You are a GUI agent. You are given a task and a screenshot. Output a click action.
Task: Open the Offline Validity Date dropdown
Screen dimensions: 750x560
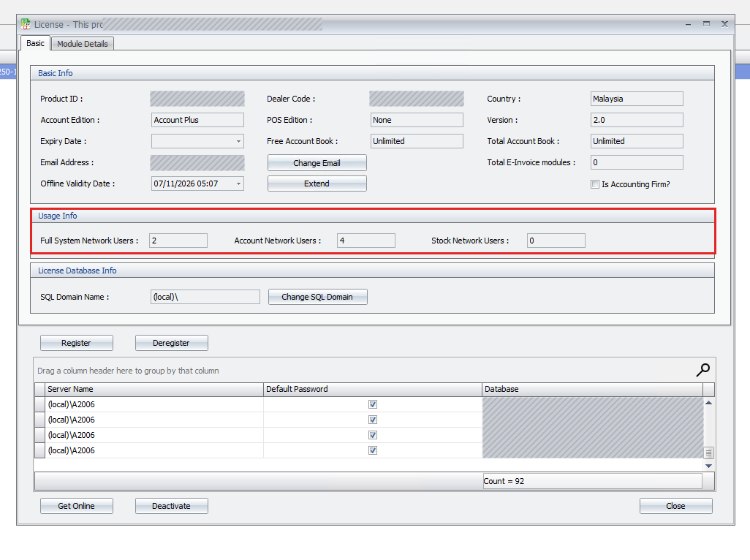point(238,183)
